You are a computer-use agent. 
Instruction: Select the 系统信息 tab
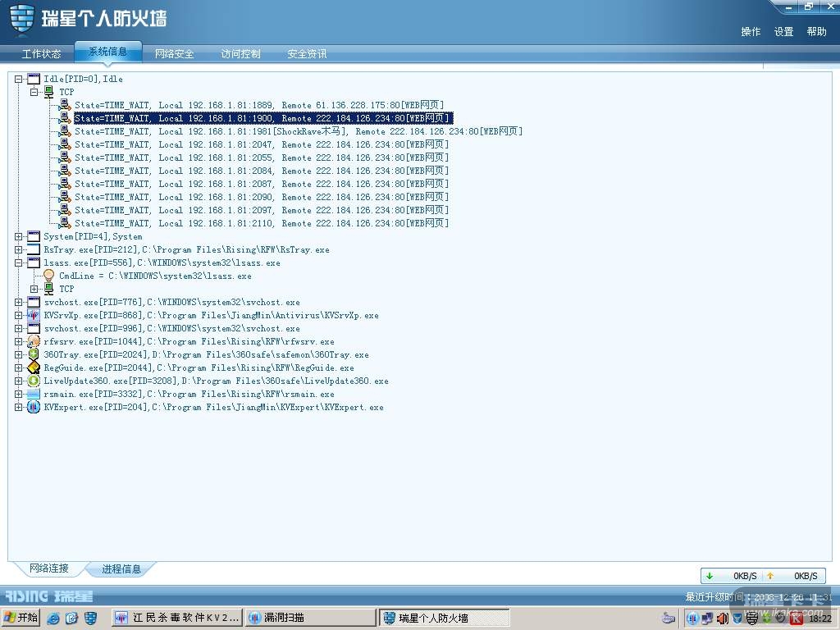(107, 52)
